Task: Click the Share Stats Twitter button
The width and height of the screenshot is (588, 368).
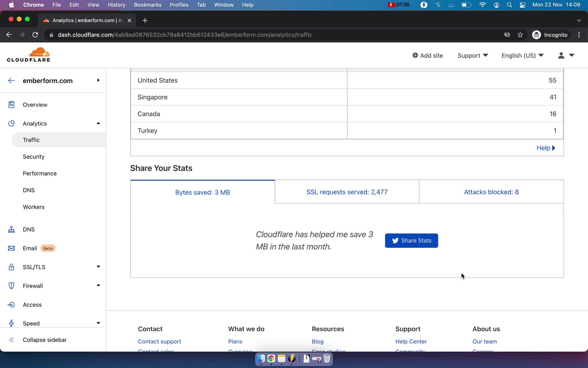Action: pyautogui.click(x=412, y=240)
